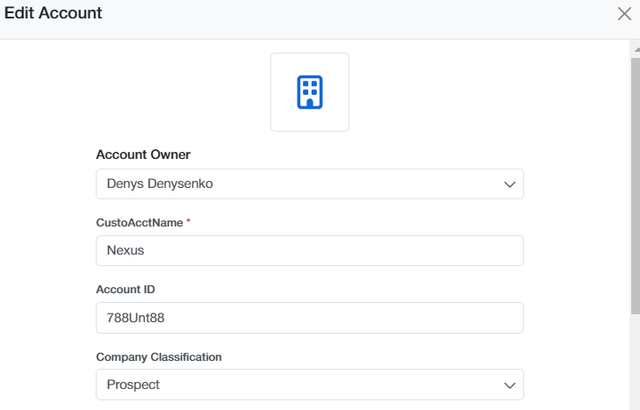
Task: Click the Prospect classification value
Action: [133, 385]
